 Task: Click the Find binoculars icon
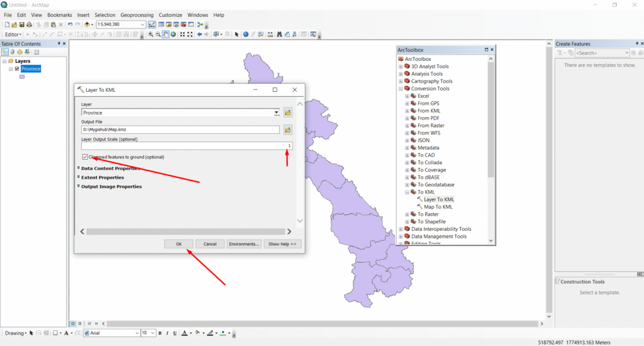pos(279,34)
